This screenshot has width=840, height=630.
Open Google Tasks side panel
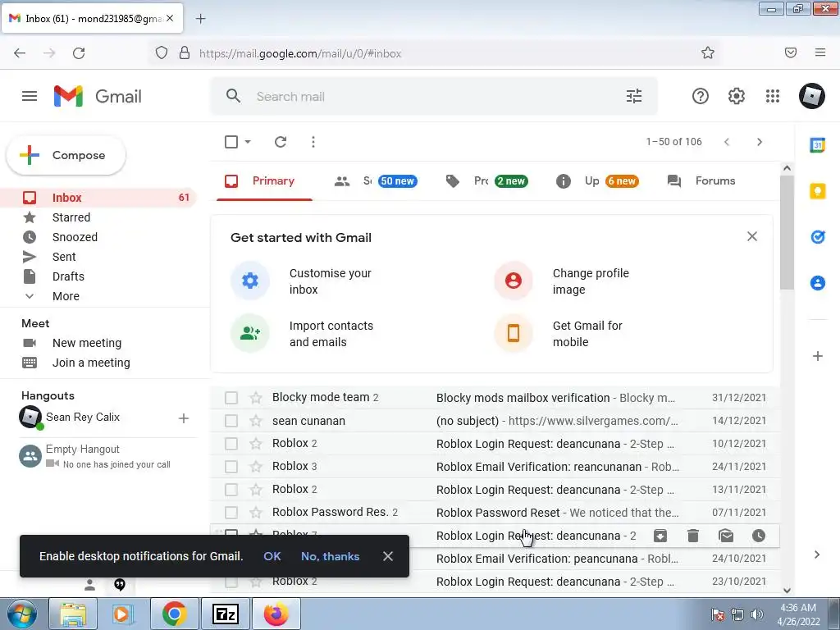point(818,237)
